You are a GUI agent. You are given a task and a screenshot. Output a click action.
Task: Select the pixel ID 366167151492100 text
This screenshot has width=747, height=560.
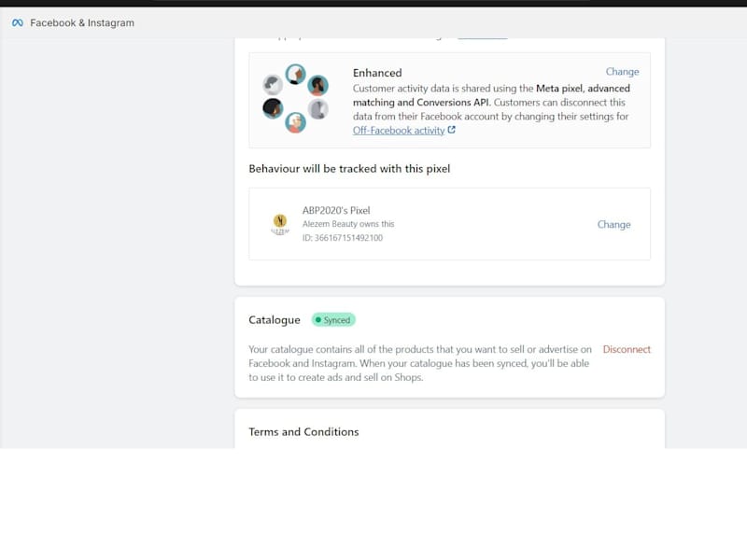point(342,238)
